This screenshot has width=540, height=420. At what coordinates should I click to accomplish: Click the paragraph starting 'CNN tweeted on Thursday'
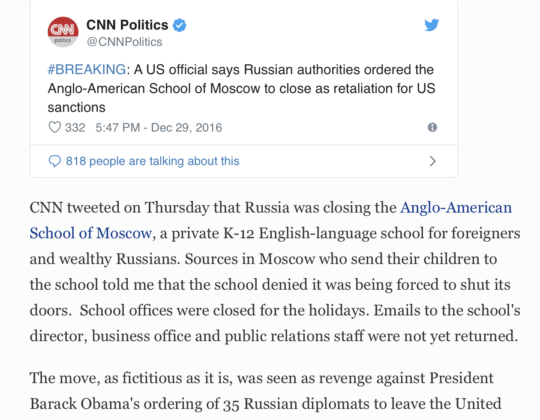coord(275,272)
